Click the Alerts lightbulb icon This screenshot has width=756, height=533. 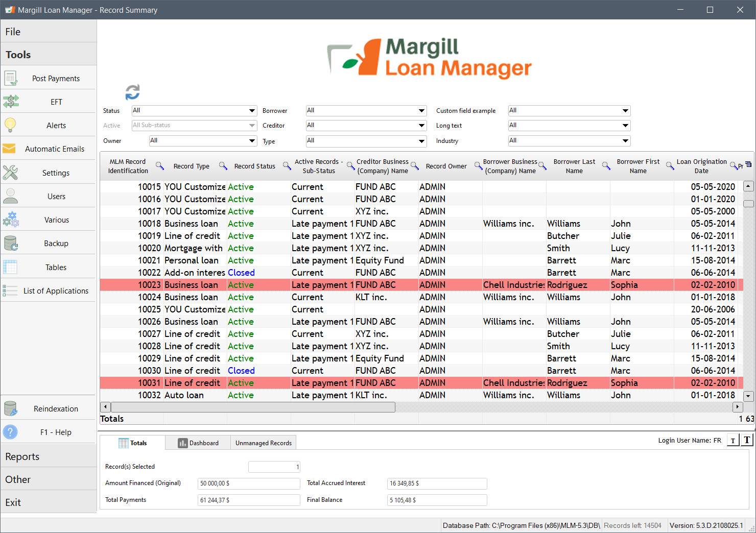click(x=11, y=125)
